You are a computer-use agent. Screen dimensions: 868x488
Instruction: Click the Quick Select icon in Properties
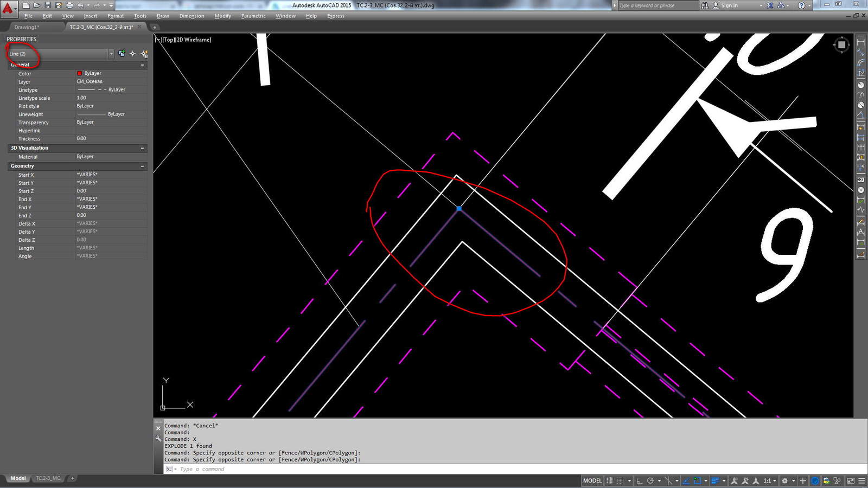(144, 54)
